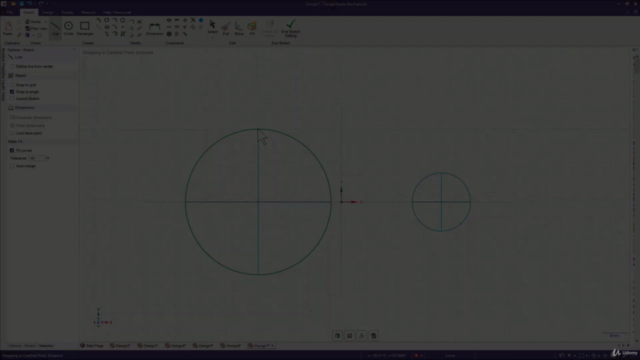The width and height of the screenshot is (640, 360).
Task: Toggle Define line from center checkbox
Action: (12, 66)
